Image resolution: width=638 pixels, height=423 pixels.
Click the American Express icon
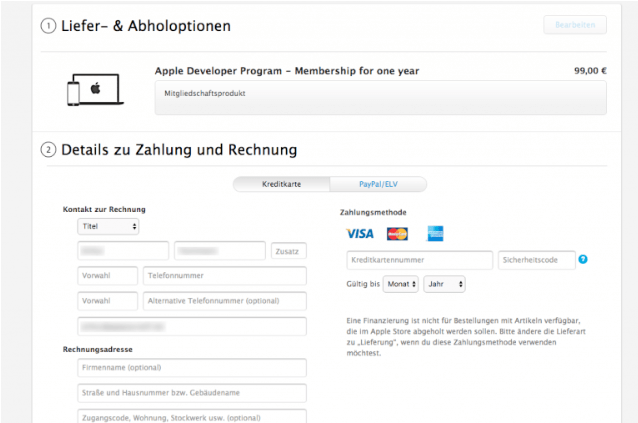point(435,234)
